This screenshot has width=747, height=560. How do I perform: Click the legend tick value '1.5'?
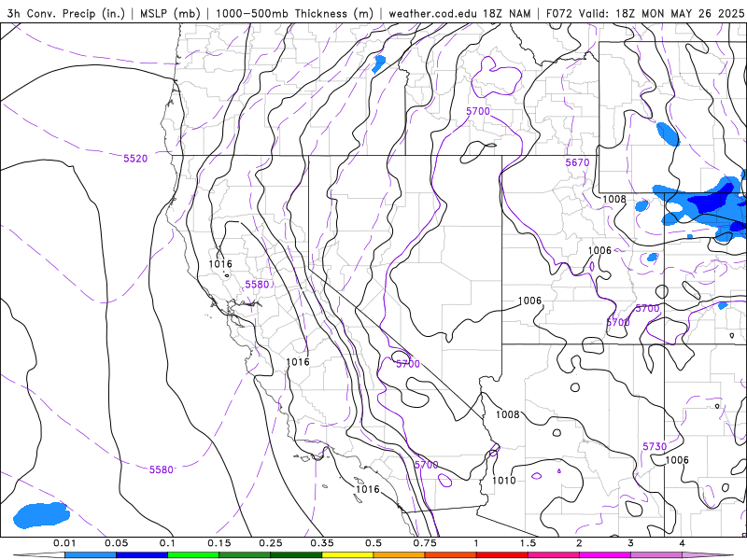[x=528, y=543]
